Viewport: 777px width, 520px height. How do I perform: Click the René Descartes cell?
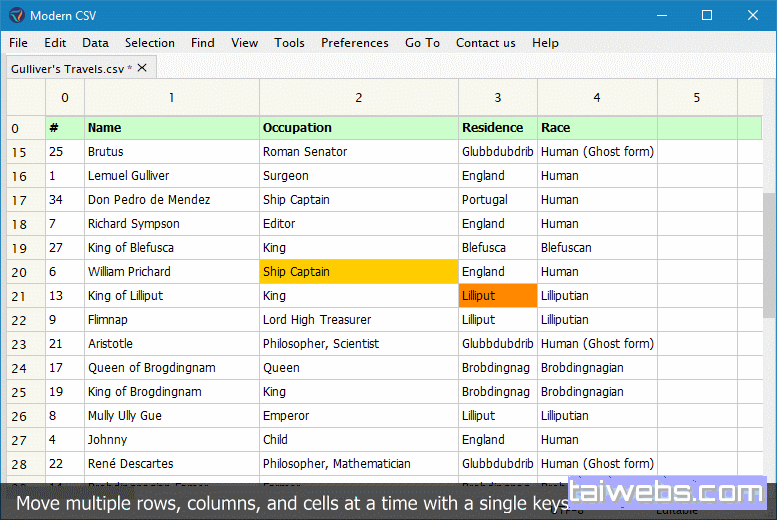[x=171, y=463]
